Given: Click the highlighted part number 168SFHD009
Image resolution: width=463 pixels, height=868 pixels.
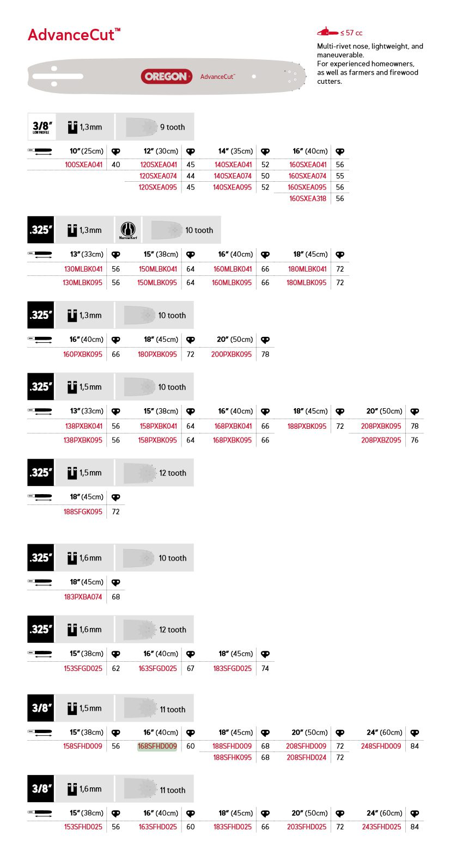Looking at the screenshot, I should click(157, 746).
